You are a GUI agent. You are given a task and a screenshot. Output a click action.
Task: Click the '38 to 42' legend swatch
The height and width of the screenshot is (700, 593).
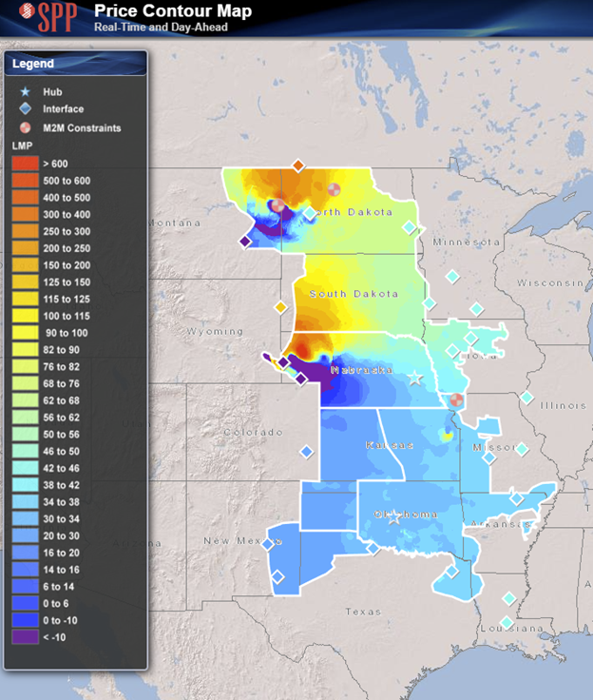pos(25,484)
